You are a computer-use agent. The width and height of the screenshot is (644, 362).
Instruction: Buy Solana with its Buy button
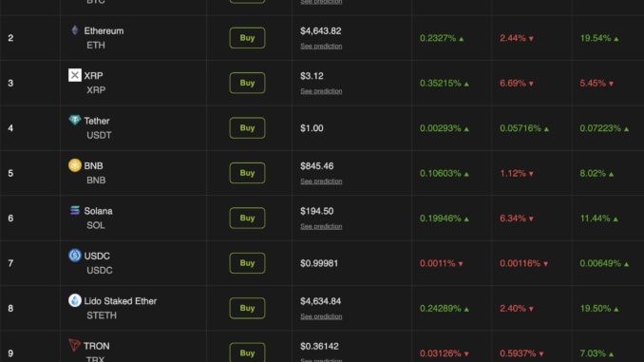click(247, 218)
